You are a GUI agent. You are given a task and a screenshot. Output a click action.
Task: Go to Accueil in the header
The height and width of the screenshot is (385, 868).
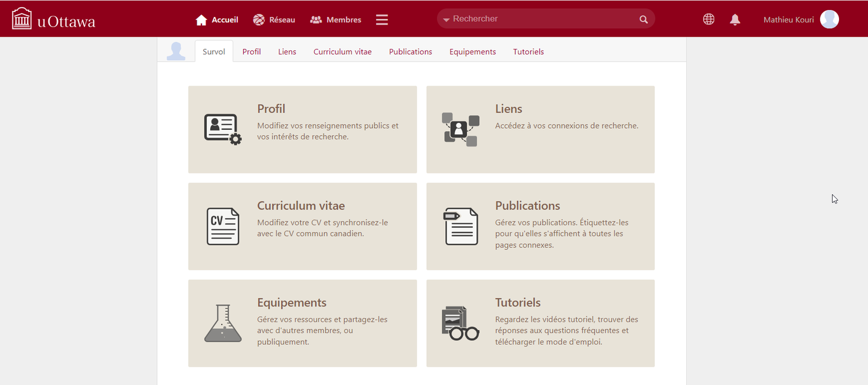(x=225, y=19)
